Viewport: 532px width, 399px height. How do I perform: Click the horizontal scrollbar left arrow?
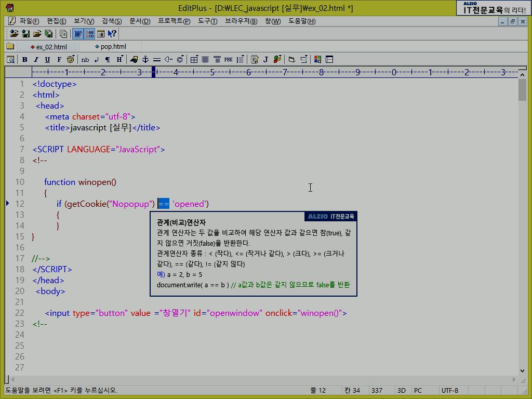tap(13, 379)
